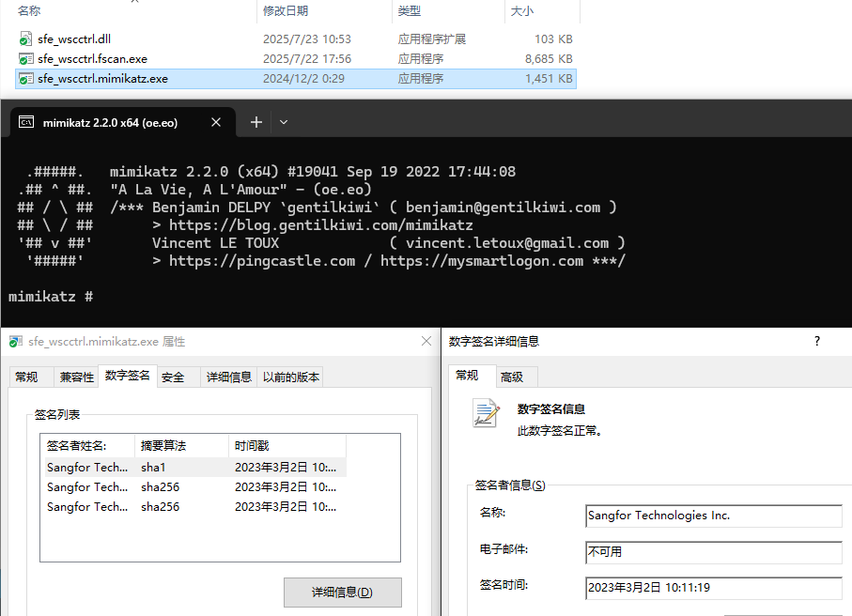Click the properties dialog title icon
This screenshot has height=616, width=852.
(x=16, y=342)
